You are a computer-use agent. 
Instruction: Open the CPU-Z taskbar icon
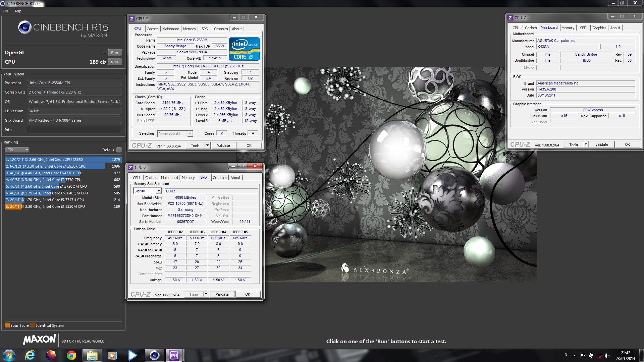pos(174,355)
